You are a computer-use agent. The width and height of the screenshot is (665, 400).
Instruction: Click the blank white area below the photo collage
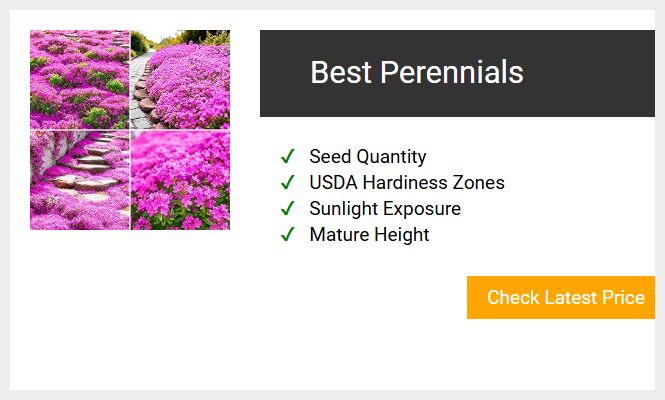point(130,310)
